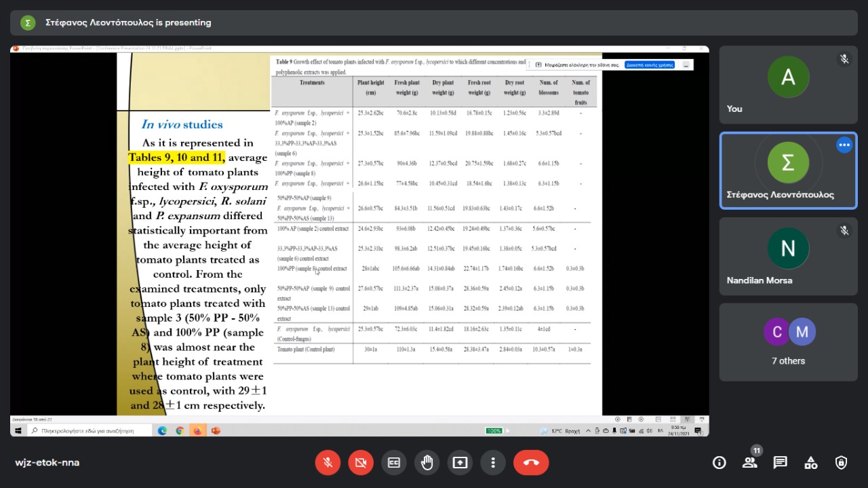Open three-dot options on Στέφανος Λεοντόπουλος tile
868x488 pixels.
844,145
